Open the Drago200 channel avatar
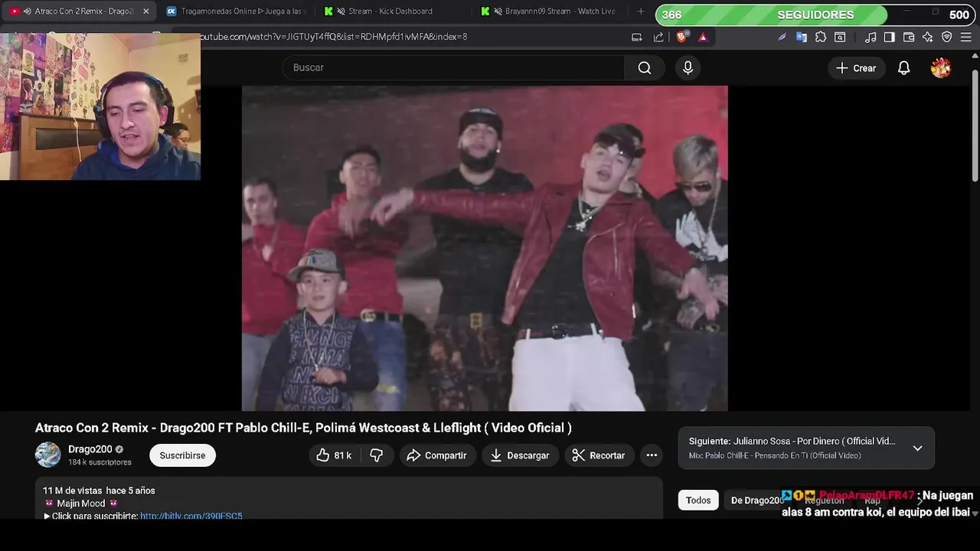980x551 pixels. tap(47, 455)
